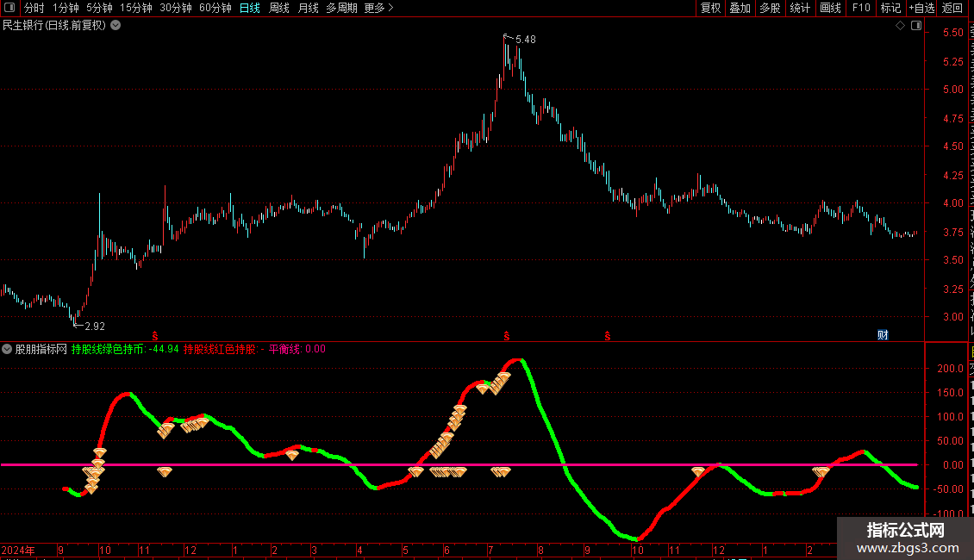Open F10 company information
The image size is (974, 560).
pyautogui.click(x=861, y=8)
